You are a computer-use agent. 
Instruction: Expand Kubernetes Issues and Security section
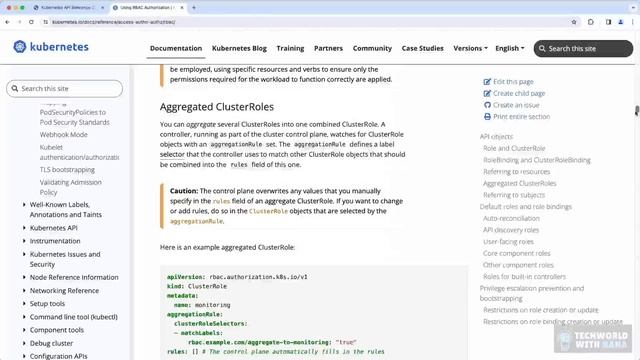tap(24, 254)
